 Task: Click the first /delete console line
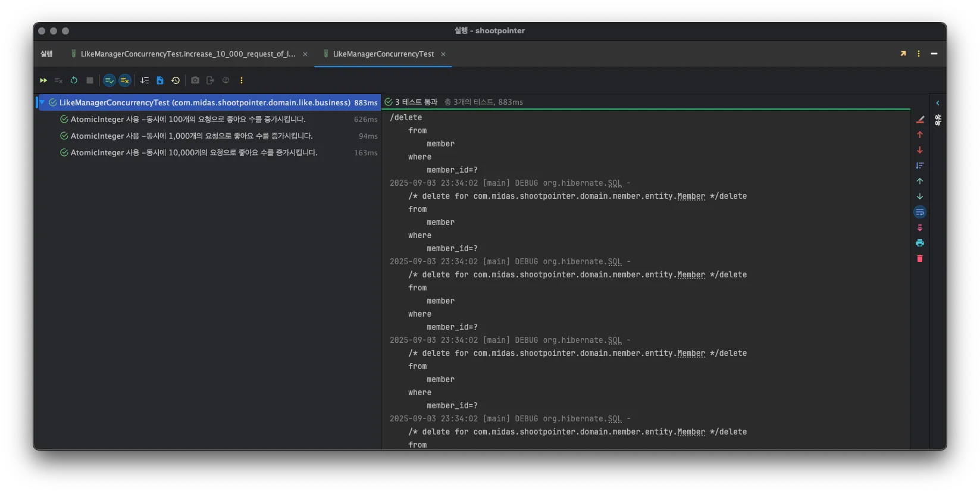pos(406,118)
